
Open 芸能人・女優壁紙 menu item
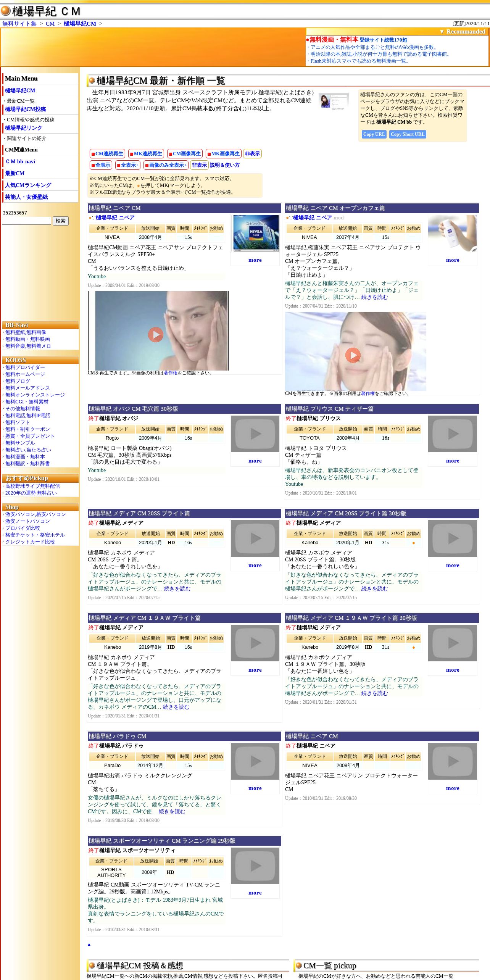(26, 197)
